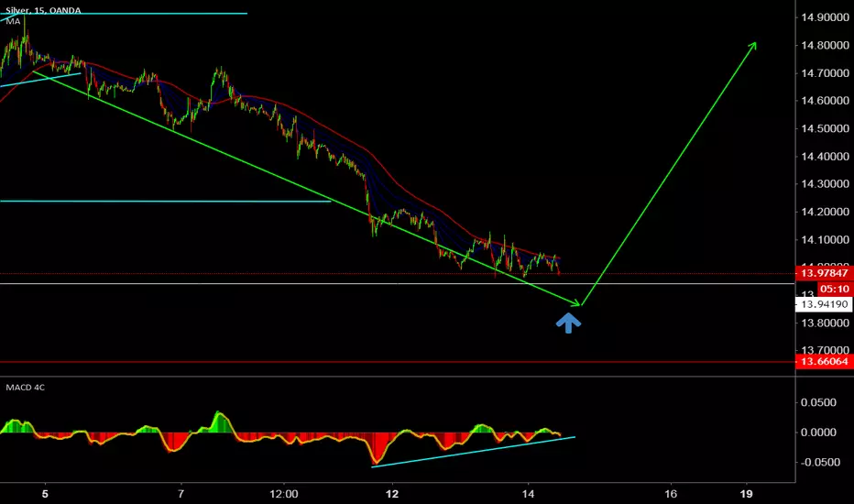Click the 0.0000 MACD scale label

(817, 433)
